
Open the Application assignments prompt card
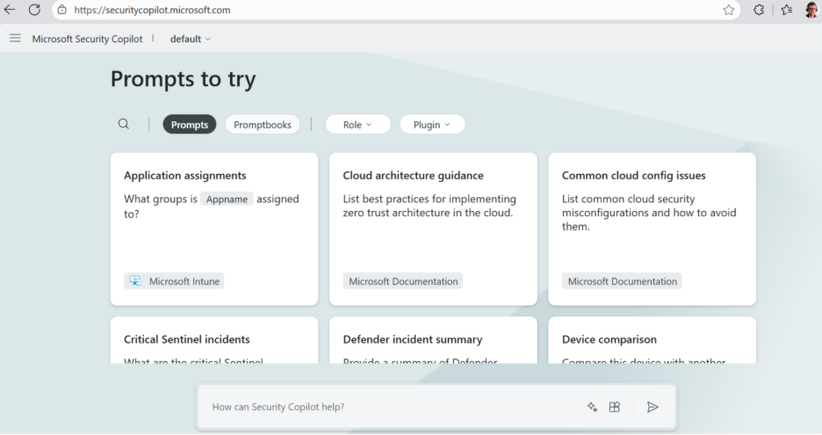pos(214,229)
